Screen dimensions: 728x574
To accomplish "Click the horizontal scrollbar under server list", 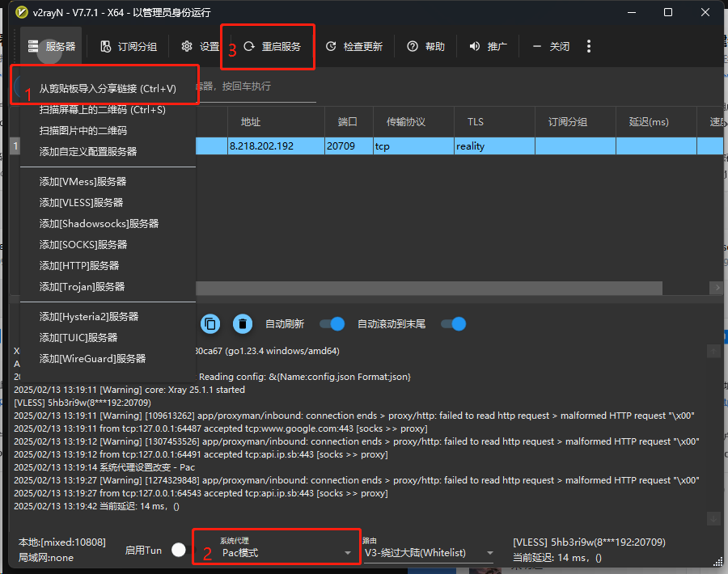I will [x=429, y=288].
